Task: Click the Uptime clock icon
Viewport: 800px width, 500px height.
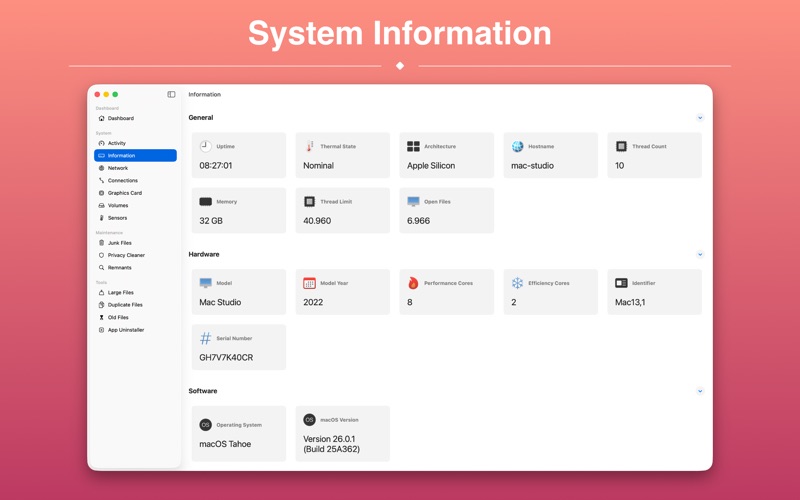Action: click(x=205, y=146)
